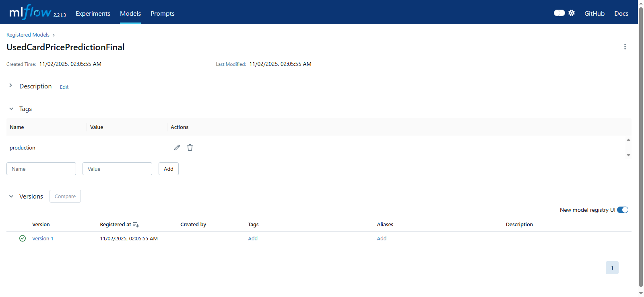Edit the production tag with pencil icon
644x297 pixels.
click(177, 147)
